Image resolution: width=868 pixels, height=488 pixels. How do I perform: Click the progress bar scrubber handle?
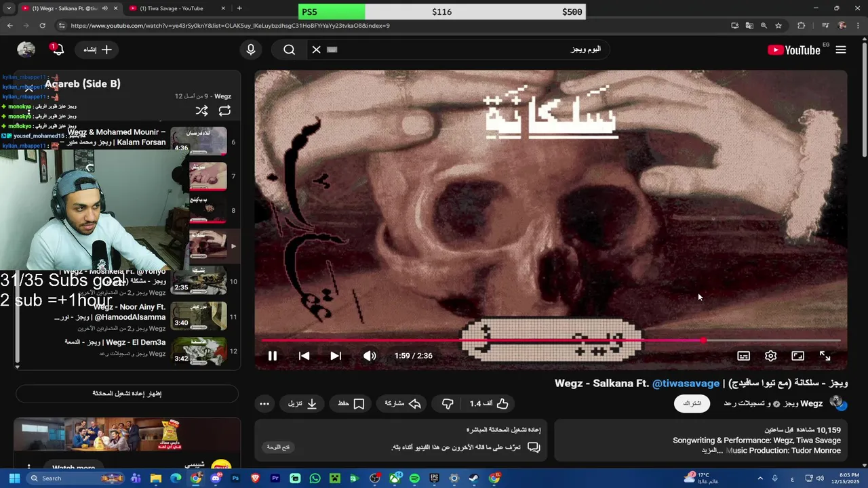coord(703,340)
